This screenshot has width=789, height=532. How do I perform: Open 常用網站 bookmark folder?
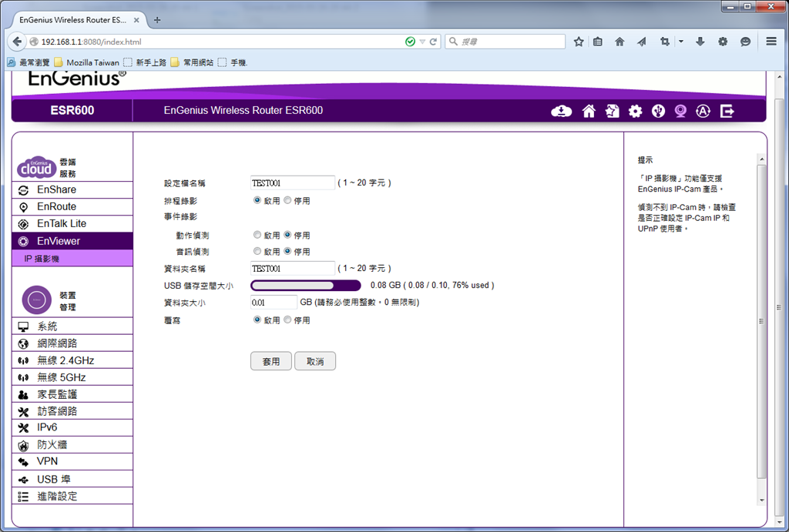coord(192,62)
